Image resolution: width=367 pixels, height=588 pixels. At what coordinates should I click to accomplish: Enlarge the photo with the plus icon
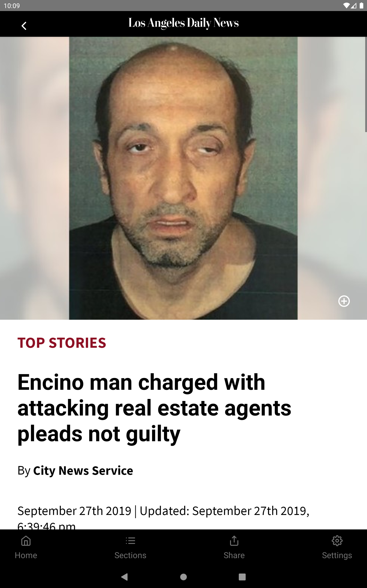(x=344, y=301)
